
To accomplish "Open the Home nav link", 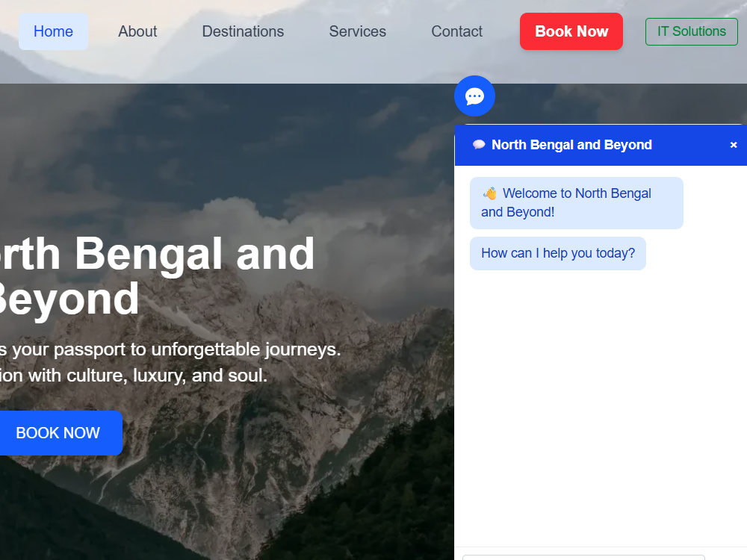I will [53, 31].
